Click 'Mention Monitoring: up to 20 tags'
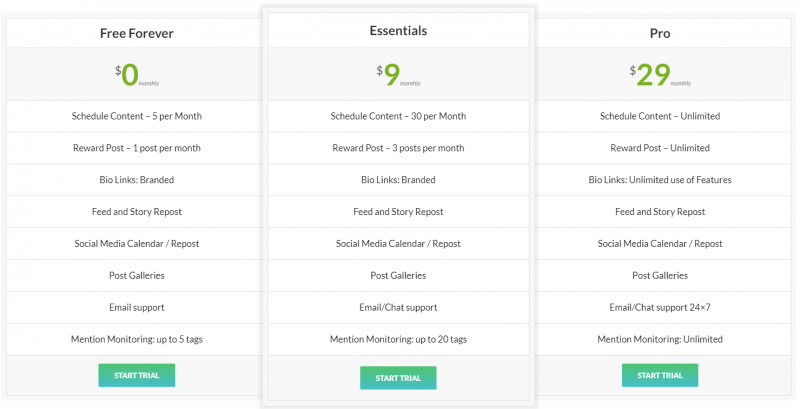800x409 pixels. (x=398, y=339)
